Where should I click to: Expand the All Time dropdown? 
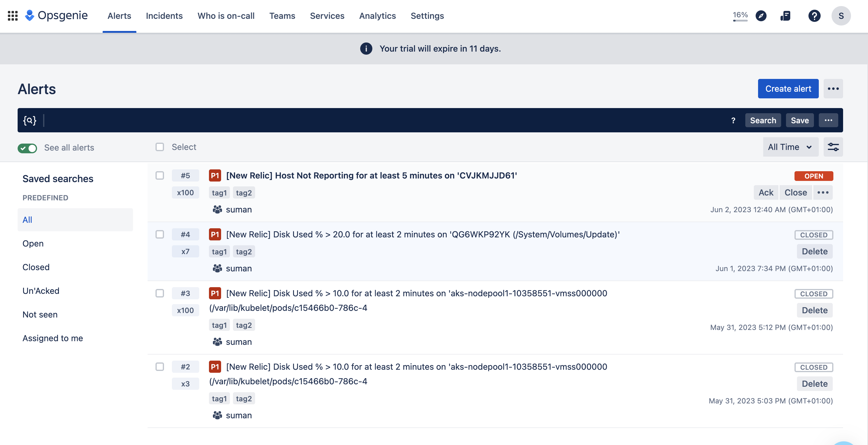tap(790, 147)
